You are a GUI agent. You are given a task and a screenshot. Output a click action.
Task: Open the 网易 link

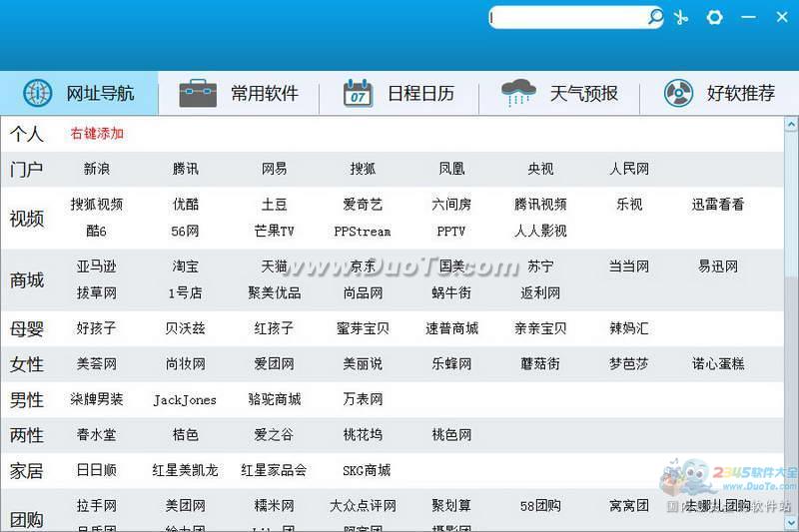(x=274, y=169)
